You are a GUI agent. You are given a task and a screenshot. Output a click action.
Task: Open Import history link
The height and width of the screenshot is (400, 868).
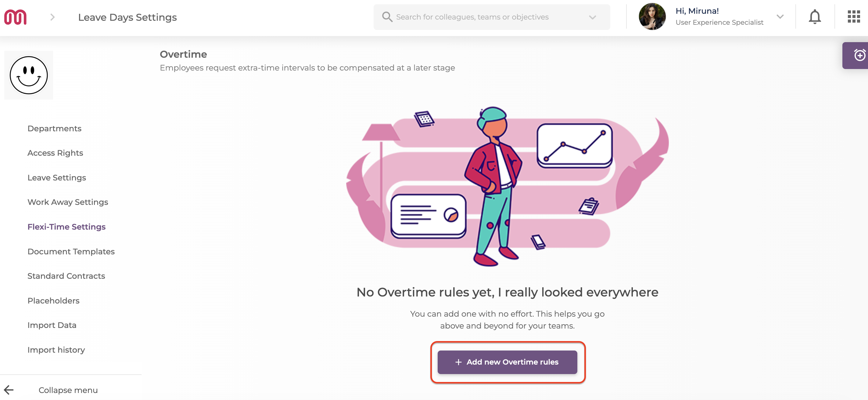(56, 350)
